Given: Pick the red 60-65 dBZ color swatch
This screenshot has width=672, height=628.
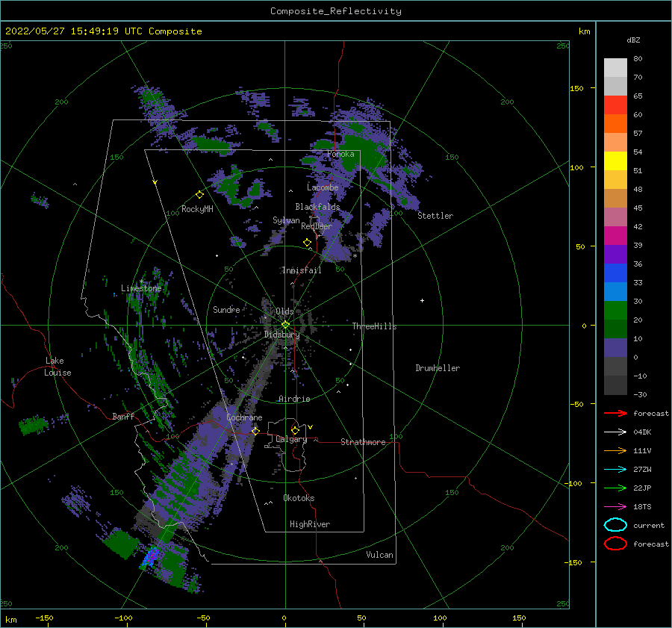Looking at the screenshot, I should pyautogui.click(x=615, y=105).
